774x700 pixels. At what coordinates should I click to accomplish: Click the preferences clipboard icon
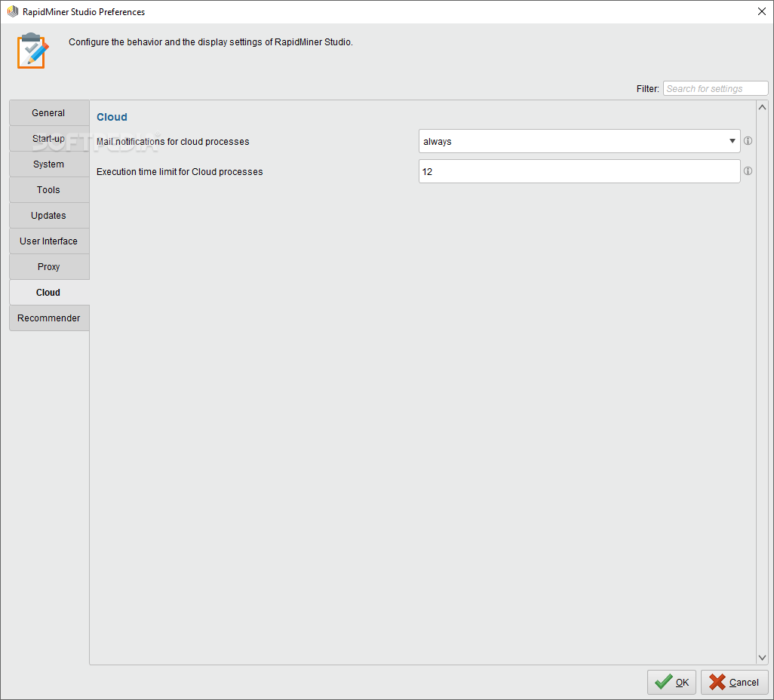(x=32, y=51)
